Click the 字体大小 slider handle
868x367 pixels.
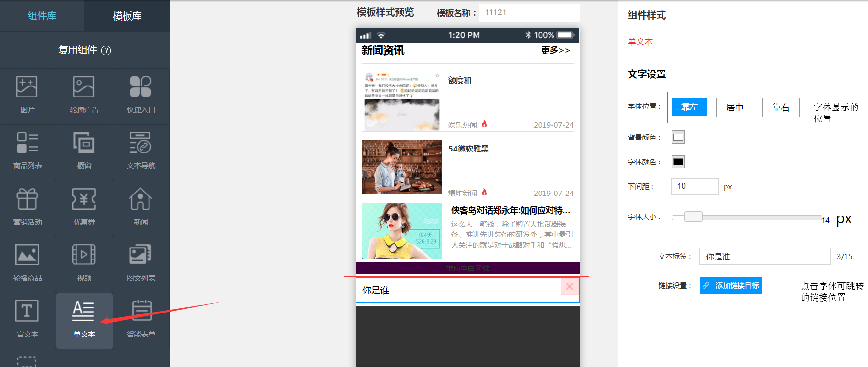pyautogui.click(x=693, y=217)
